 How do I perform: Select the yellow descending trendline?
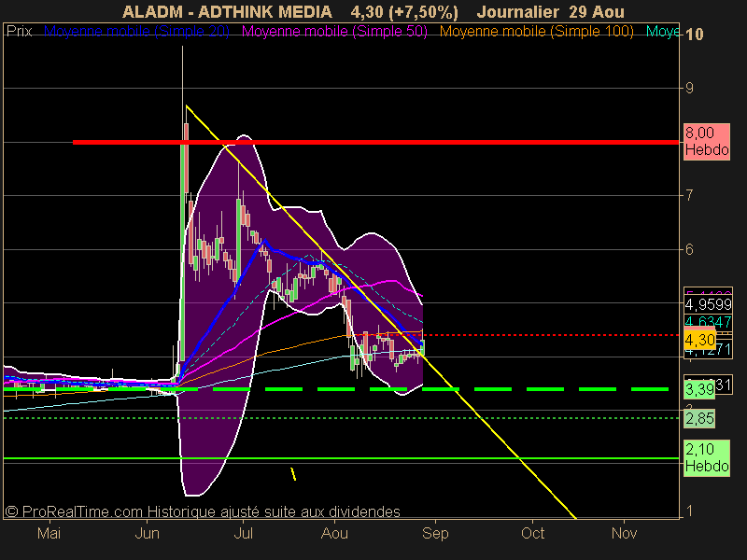coord(381,312)
